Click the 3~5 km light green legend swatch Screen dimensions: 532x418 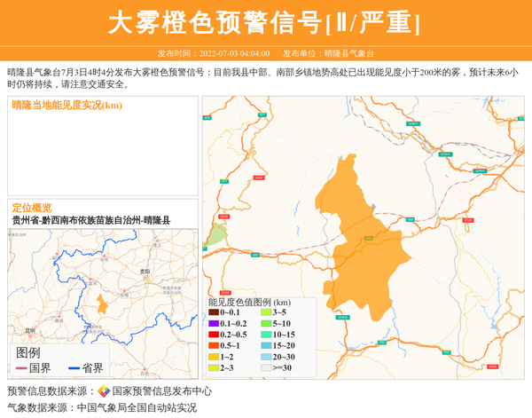click(x=266, y=312)
